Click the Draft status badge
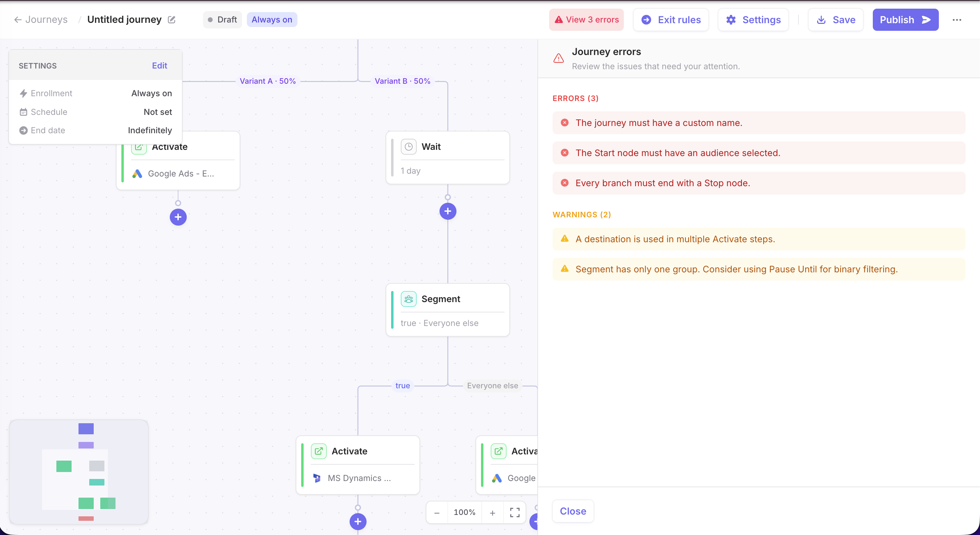Image resolution: width=980 pixels, height=535 pixels. pyautogui.click(x=222, y=19)
